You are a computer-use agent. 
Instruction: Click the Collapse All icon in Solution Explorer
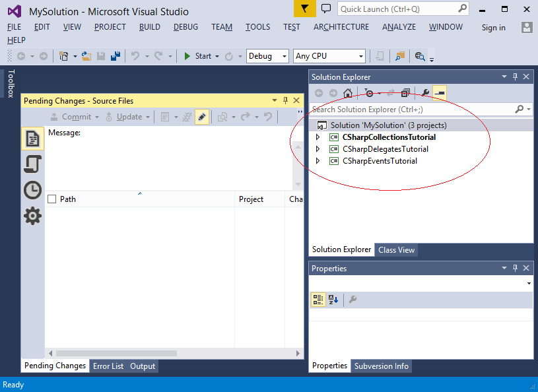[405, 93]
